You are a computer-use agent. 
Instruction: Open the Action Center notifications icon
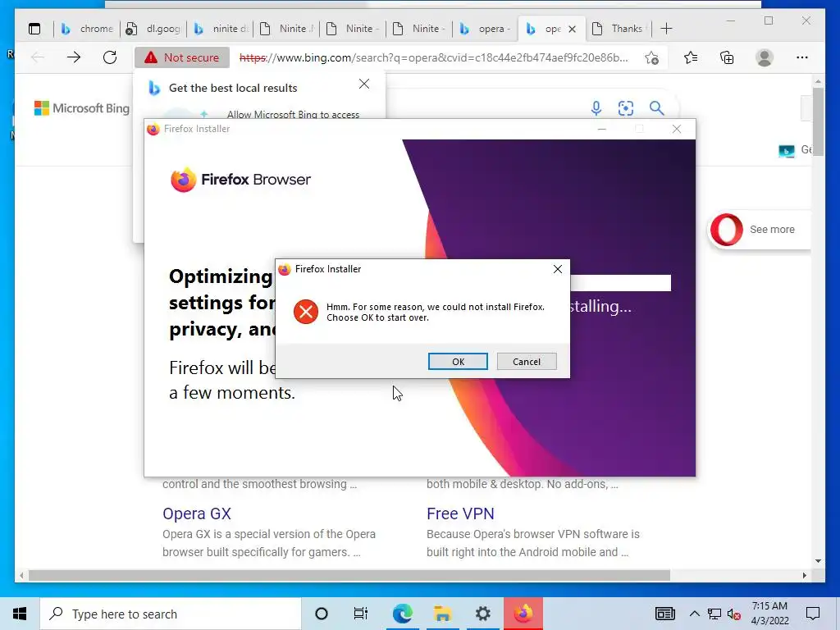coord(813,614)
